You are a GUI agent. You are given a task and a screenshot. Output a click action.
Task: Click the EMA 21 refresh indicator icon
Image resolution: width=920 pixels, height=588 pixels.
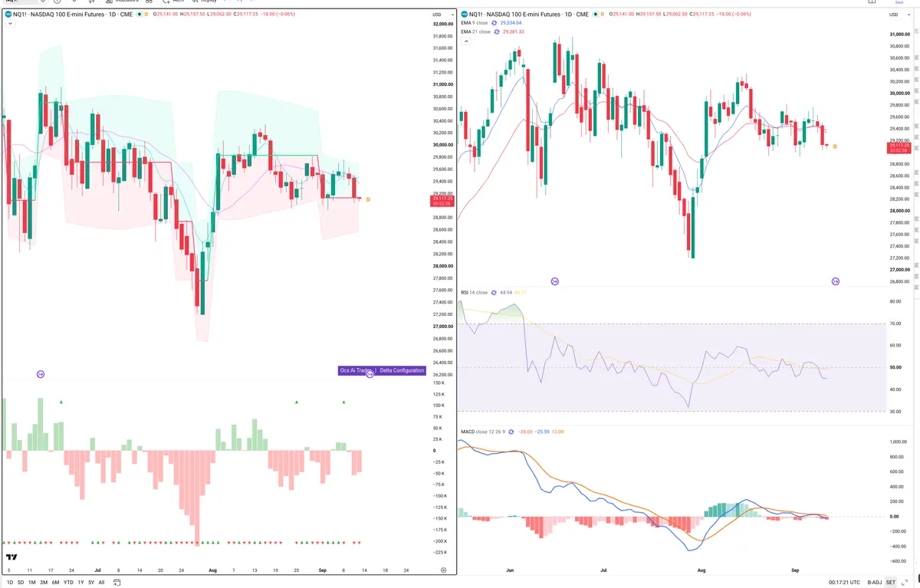(x=498, y=31)
